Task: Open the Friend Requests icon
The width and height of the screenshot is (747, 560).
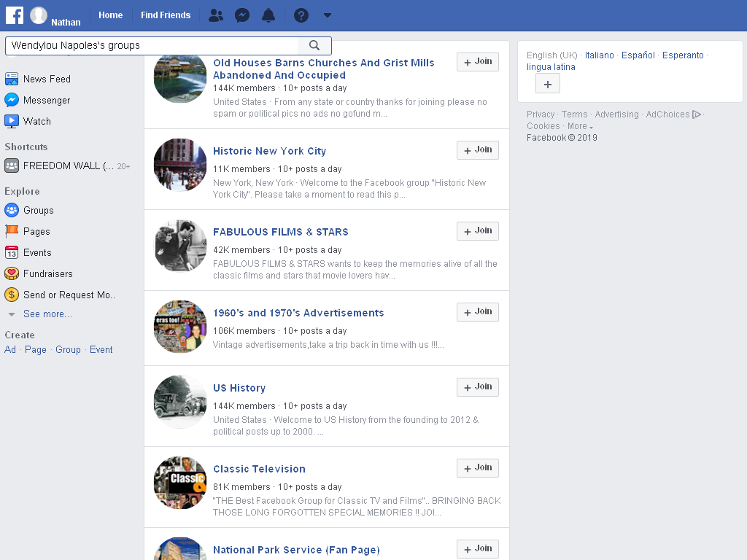Action: point(216,15)
